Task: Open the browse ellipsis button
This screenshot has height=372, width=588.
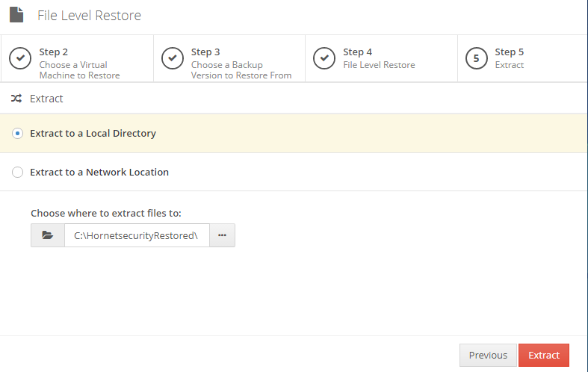Action: click(x=223, y=235)
